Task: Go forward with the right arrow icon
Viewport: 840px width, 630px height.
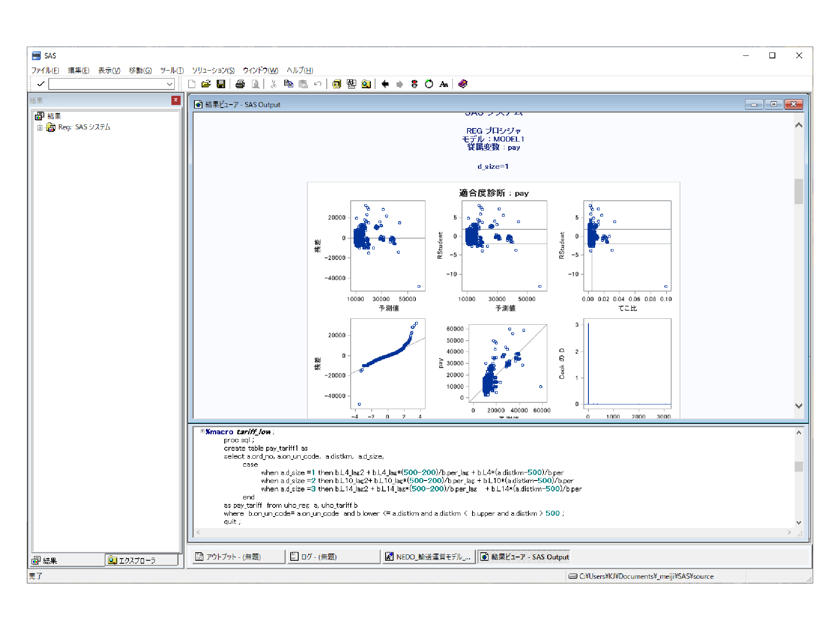Action: click(x=400, y=84)
